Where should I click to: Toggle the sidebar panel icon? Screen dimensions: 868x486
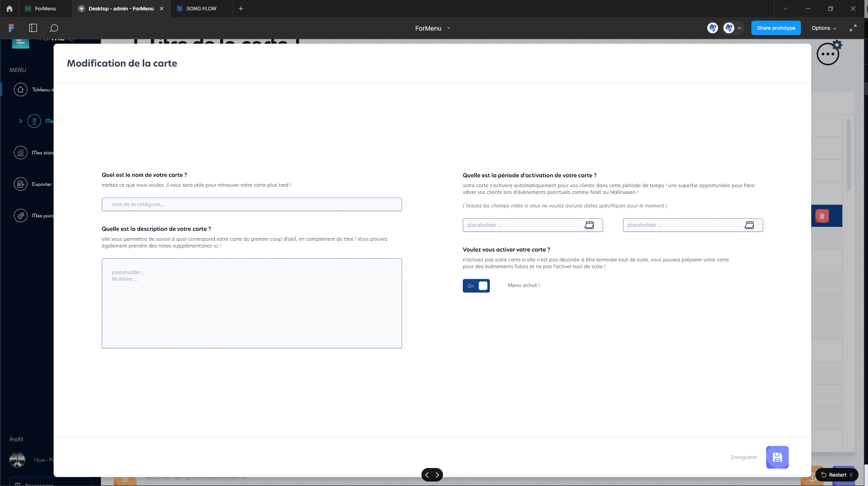33,28
